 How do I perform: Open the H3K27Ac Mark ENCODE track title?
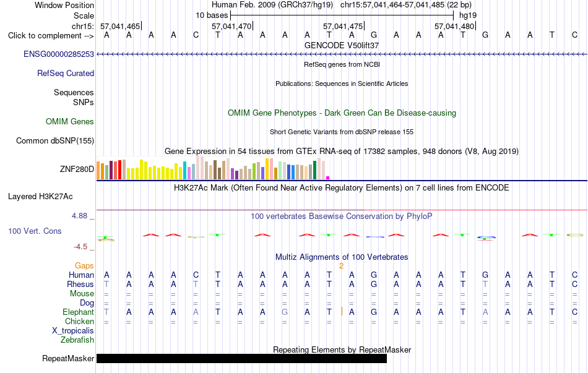[x=342, y=188]
